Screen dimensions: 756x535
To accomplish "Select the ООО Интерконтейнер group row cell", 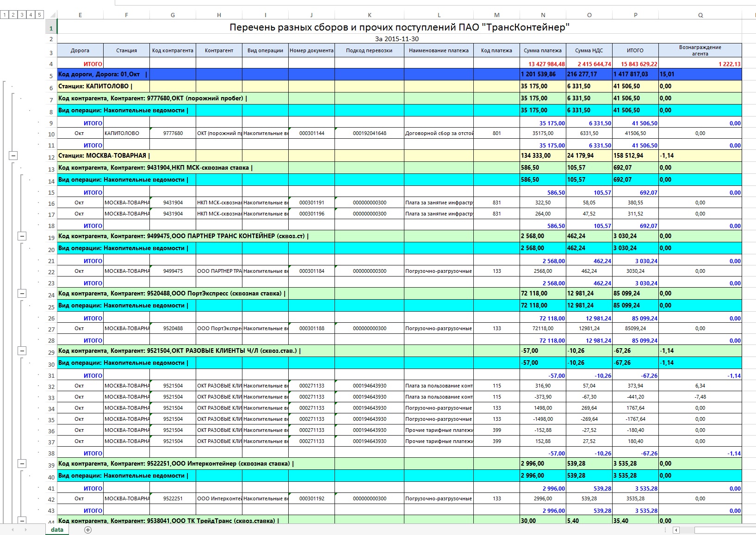I will [176, 464].
